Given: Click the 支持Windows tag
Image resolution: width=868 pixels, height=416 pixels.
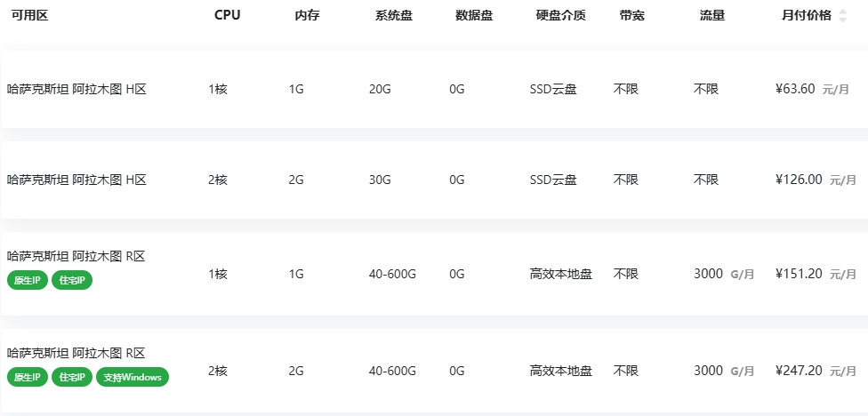Looking at the screenshot, I should click(133, 377).
